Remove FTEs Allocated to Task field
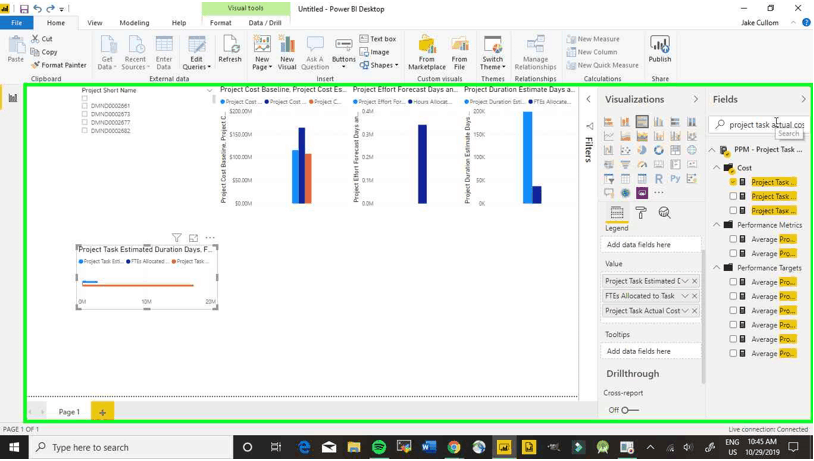814x461 pixels. pyautogui.click(x=695, y=296)
